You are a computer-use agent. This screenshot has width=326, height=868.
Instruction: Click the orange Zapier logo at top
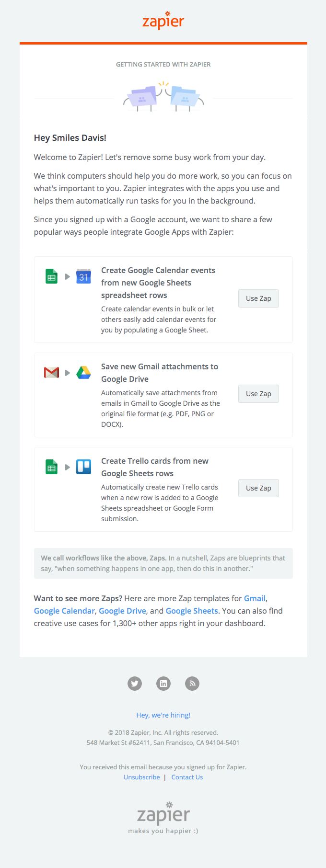[x=163, y=21]
